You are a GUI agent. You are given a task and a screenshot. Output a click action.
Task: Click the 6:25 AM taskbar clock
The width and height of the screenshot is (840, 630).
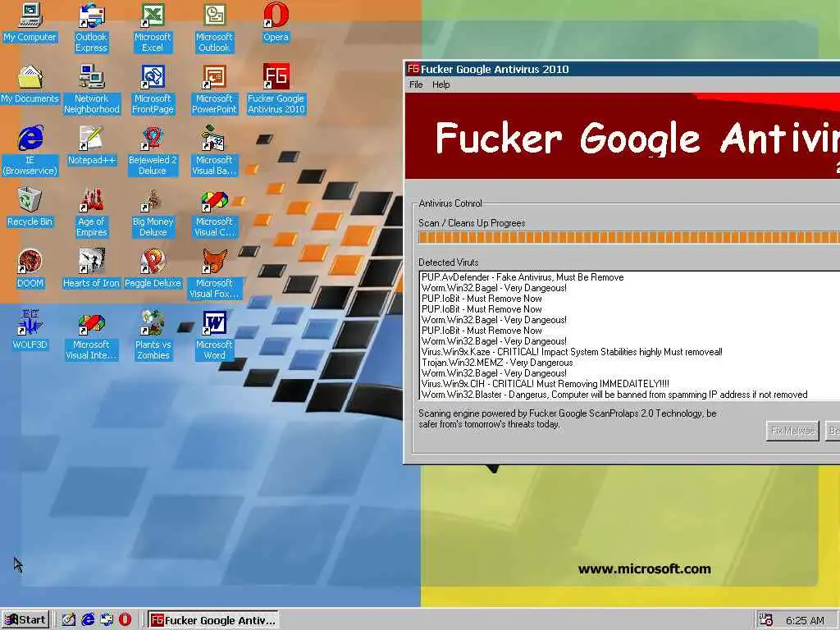[x=805, y=620]
